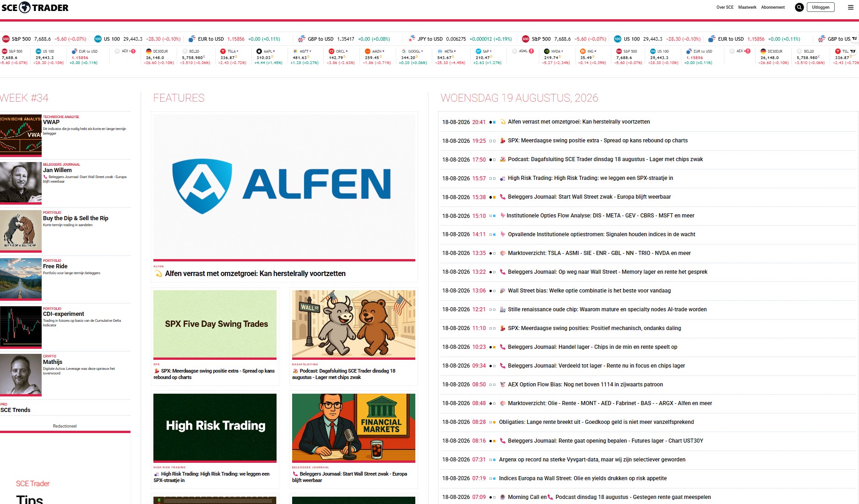Open 'Indices Europa na Wall Street' headline
Viewport: 859px width, 504px height.
pos(583,478)
